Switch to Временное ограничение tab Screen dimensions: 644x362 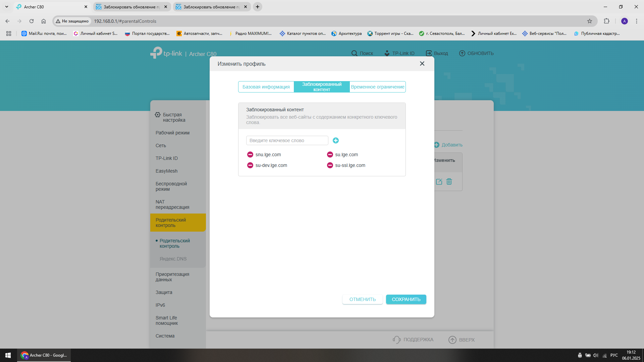[377, 87]
